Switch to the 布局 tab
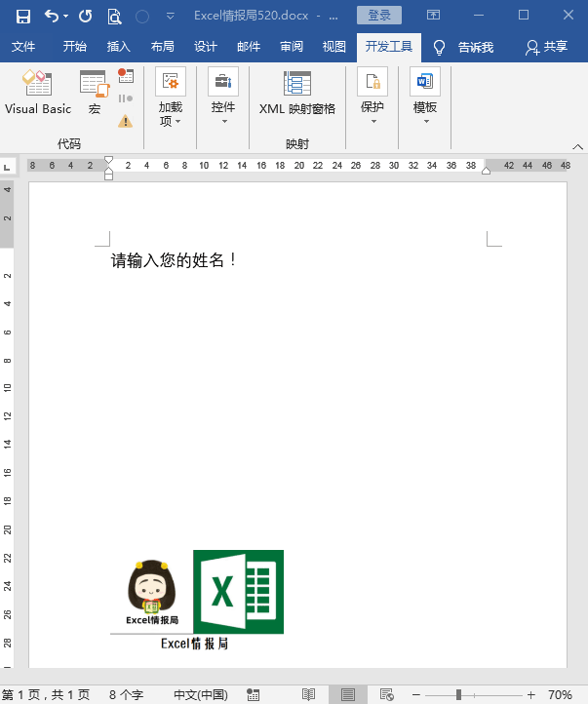Image resolution: width=588 pixels, height=704 pixels. [x=162, y=46]
